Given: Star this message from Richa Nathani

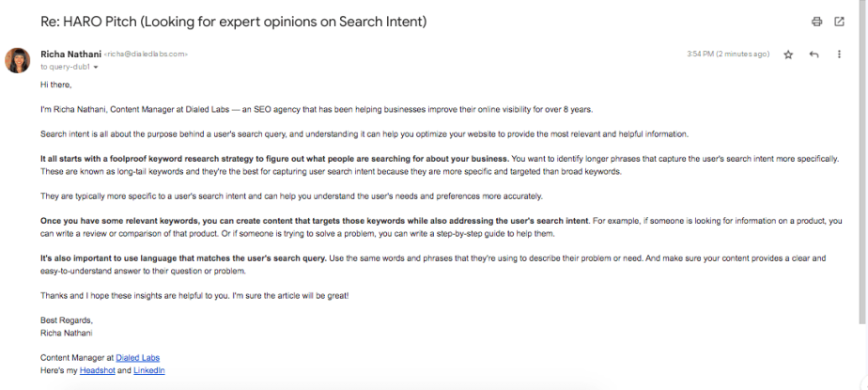Looking at the screenshot, I should pyautogui.click(x=788, y=55).
